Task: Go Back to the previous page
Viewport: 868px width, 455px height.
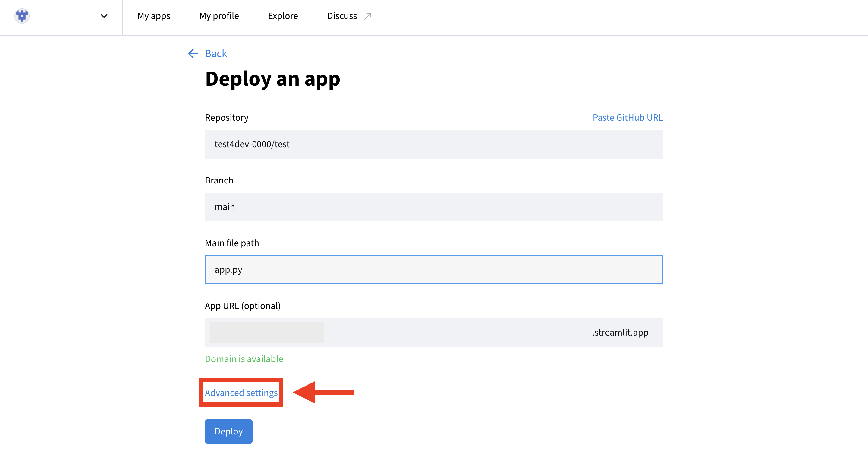Action: [x=216, y=53]
